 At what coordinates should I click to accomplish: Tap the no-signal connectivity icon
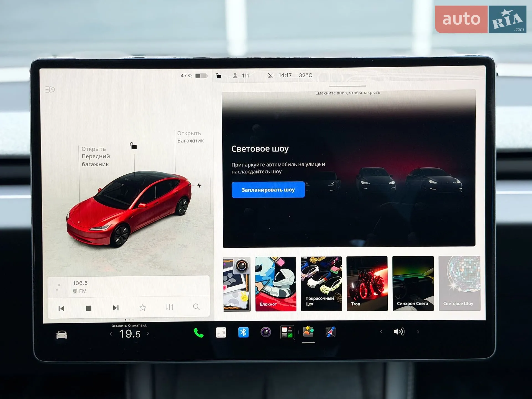click(x=270, y=75)
